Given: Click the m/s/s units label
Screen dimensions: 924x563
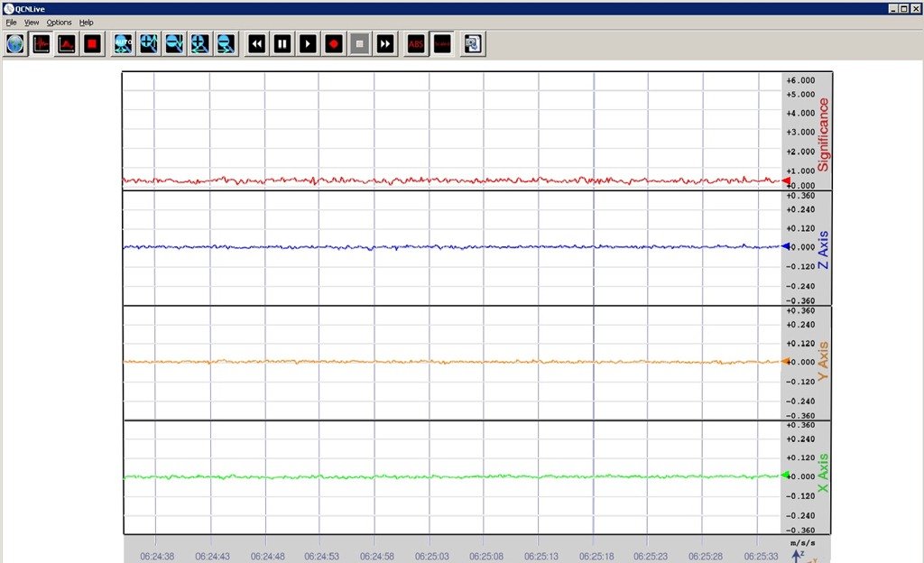Looking at the screenshot, I should (802, 543).
